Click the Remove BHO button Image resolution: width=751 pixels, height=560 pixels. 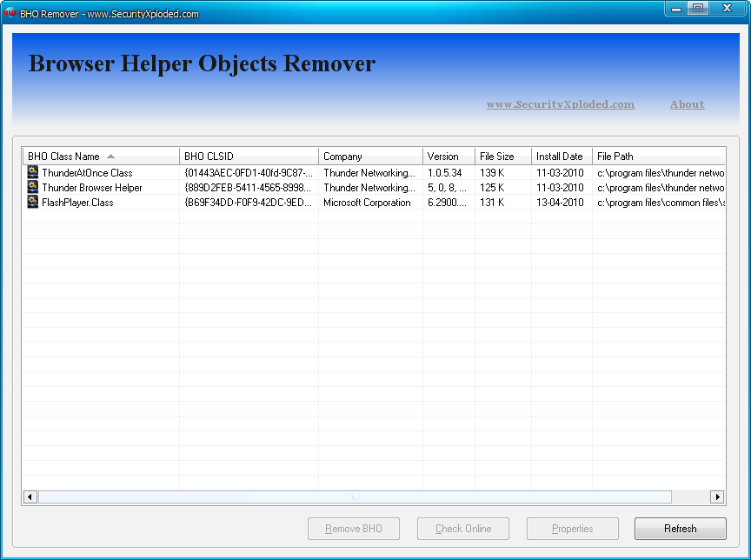[354, 529]
